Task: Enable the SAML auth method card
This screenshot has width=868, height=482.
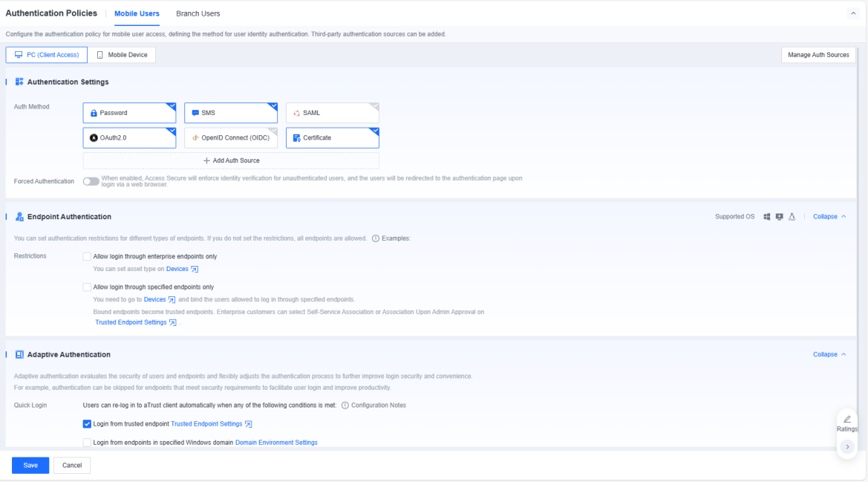Action: 332,113
